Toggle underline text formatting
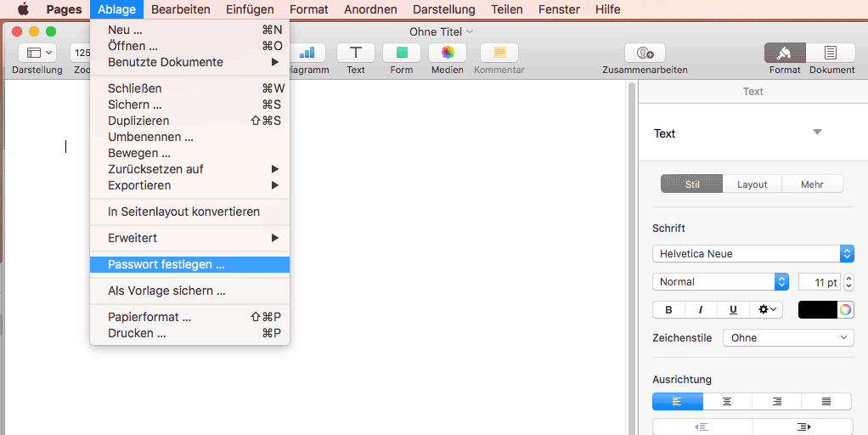 [733, 309]
